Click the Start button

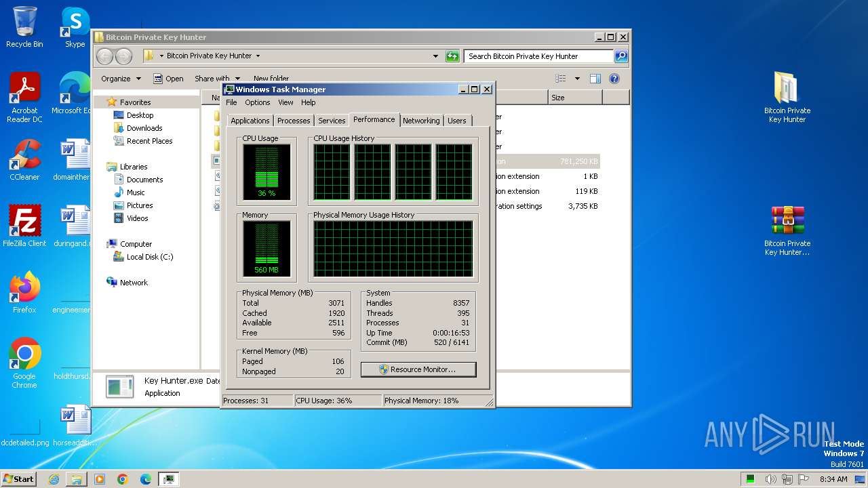[x=19, y=479]
